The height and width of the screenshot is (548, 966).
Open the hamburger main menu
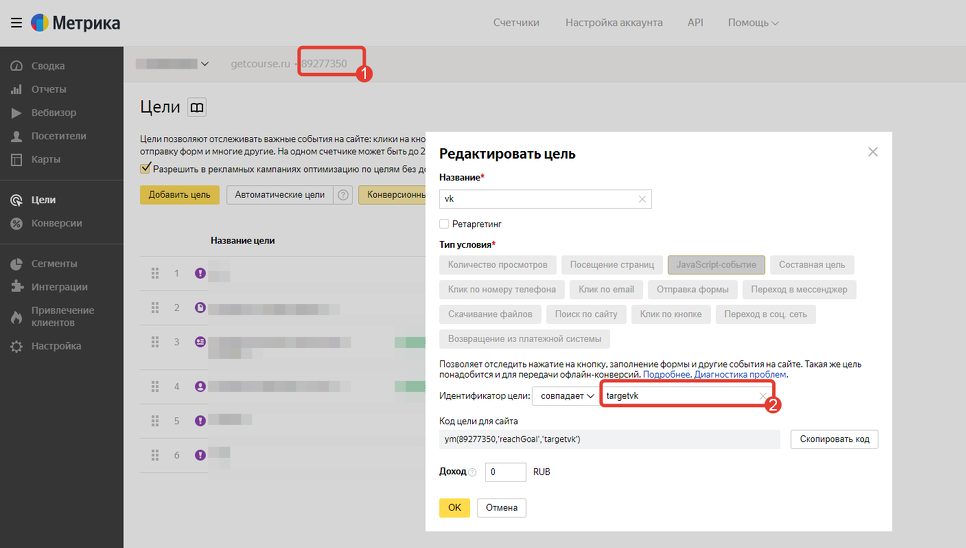pyautogui.click(x=16, y=23)
